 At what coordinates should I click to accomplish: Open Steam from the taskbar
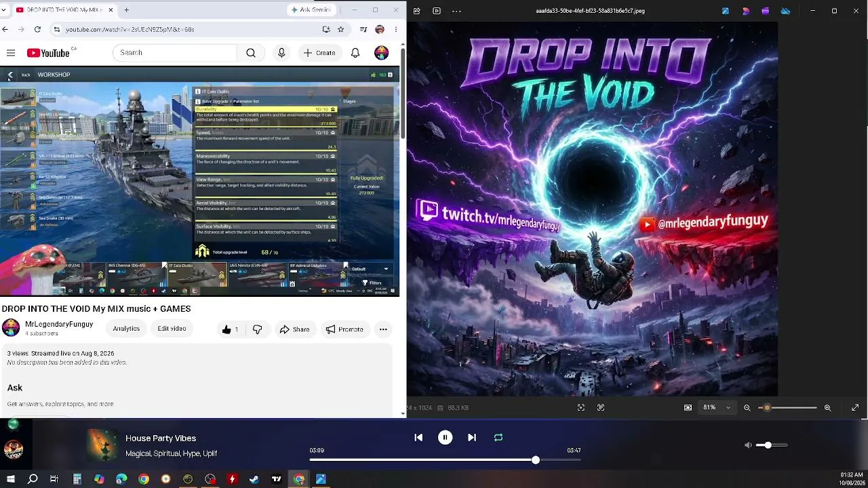(x=254, y=479)
